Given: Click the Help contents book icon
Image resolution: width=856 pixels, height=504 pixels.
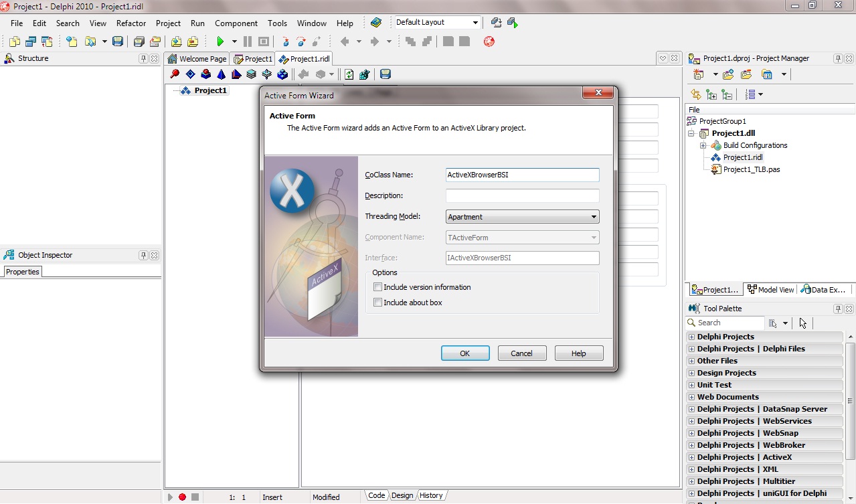Looking at the screenshot, I should (376, 23).
